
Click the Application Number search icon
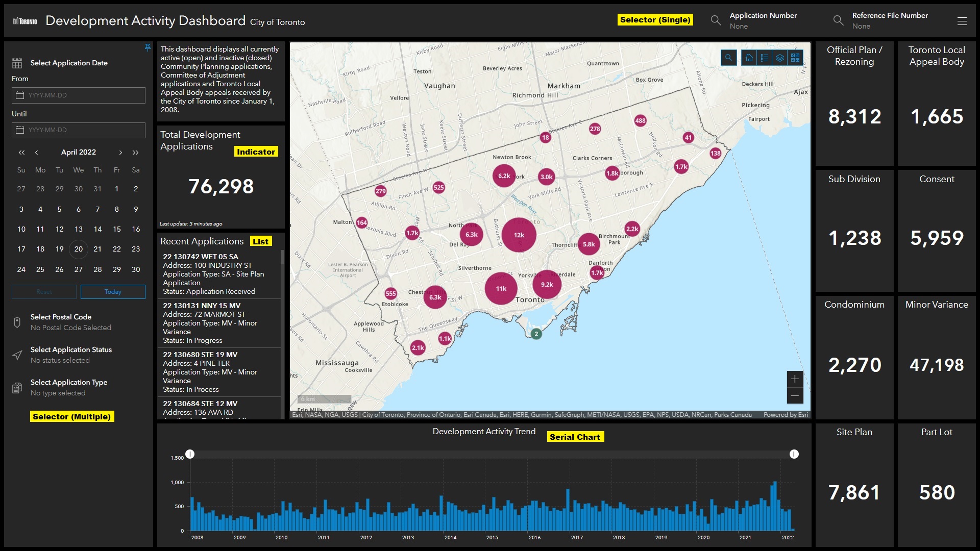click(715, 21)
